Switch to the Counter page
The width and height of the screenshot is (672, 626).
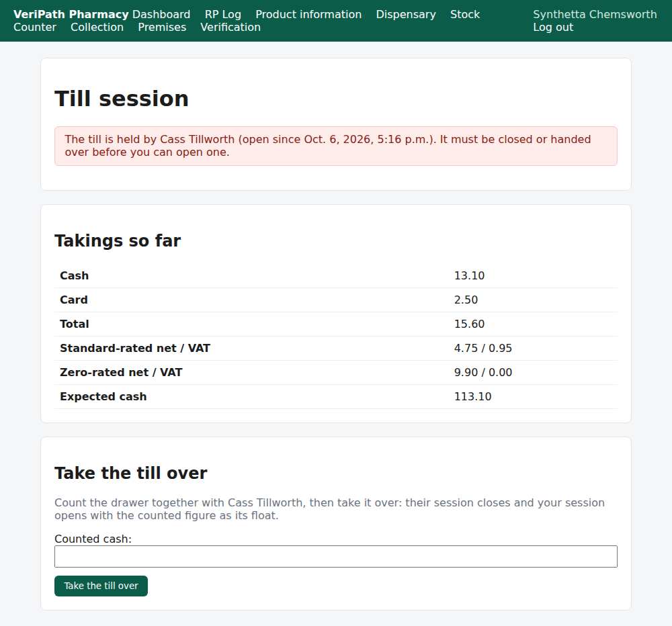35,27
